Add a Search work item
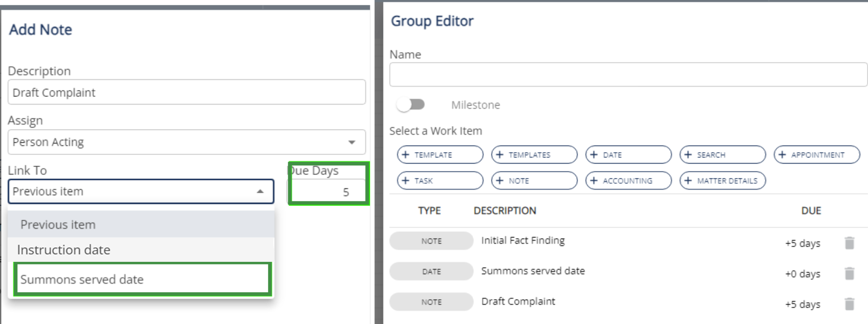 [722, 155]
